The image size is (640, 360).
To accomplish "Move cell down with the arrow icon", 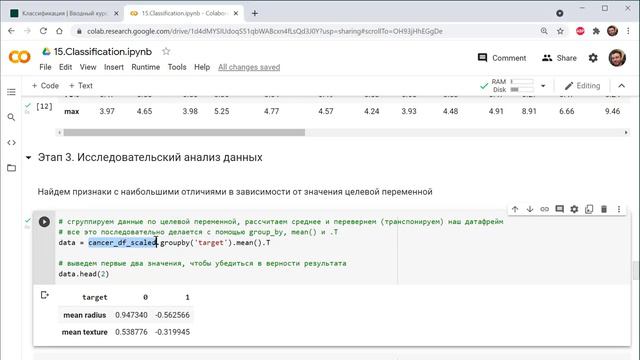I will click(530, 209).
